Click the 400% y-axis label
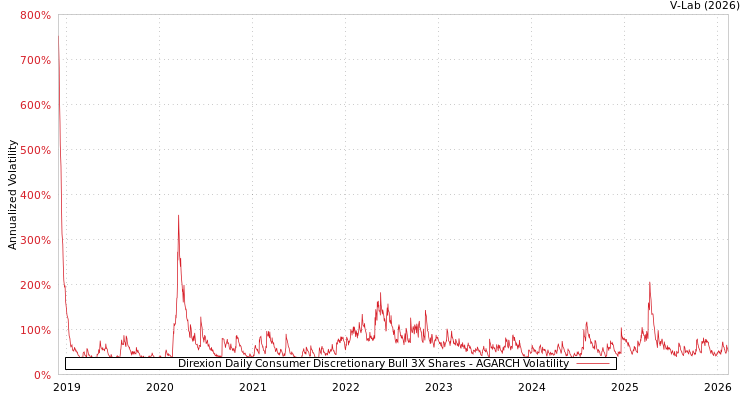The height and width of the screenshot is (400, 750). pos(35,195)
